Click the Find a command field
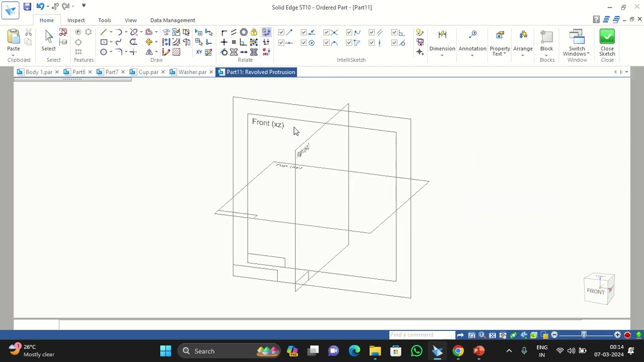Image resolution: width=644 pixels, height=362 pixels. 422,335
